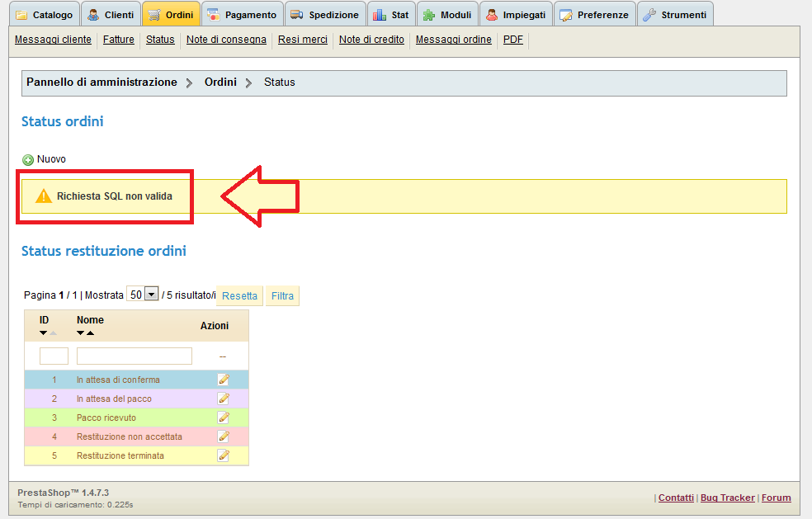The height and width of the screenshot is (519, 812).
Task: Open the Catalogo tab
Action: click(x=45, y=15)
